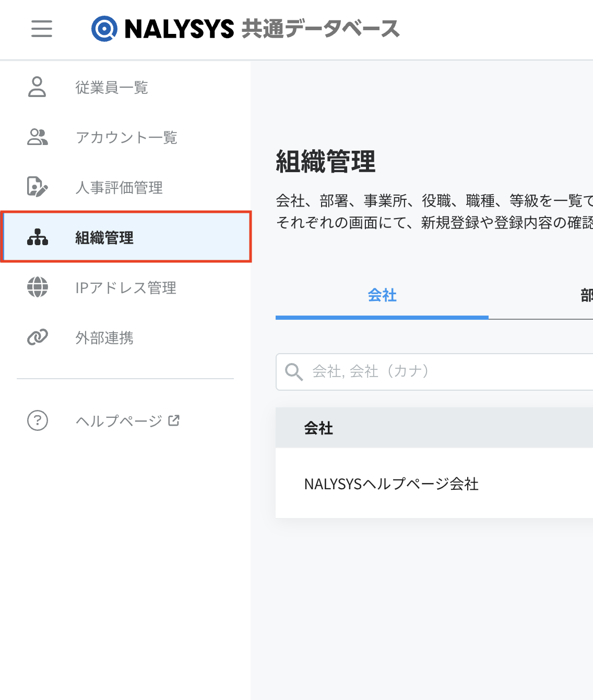Toggle the hamburger menu icon
This screenshot has height=700, width=593.
(x=42, y=29)
